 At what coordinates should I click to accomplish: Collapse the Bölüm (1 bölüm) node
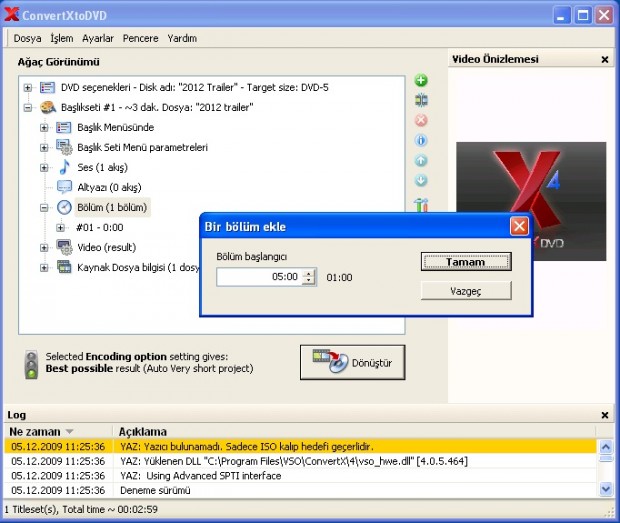tap(44, 208)
